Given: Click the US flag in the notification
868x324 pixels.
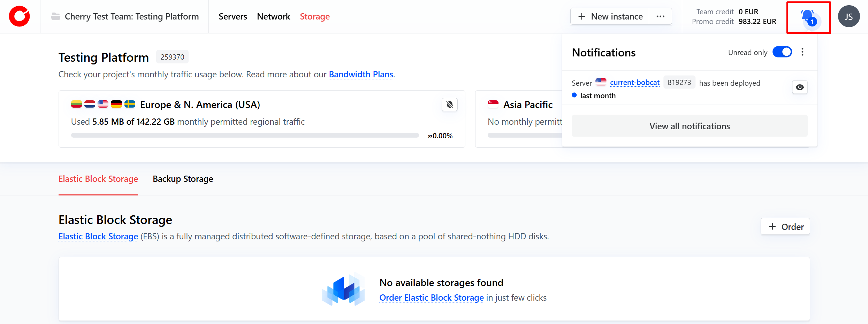Looking at the screenshot, I should click(x=601, y=82).
